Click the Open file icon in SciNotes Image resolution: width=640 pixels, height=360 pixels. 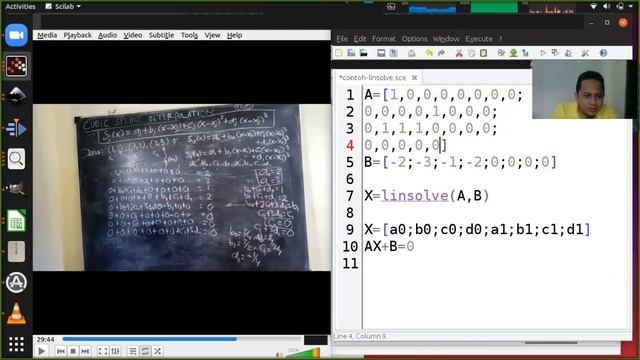351,53
